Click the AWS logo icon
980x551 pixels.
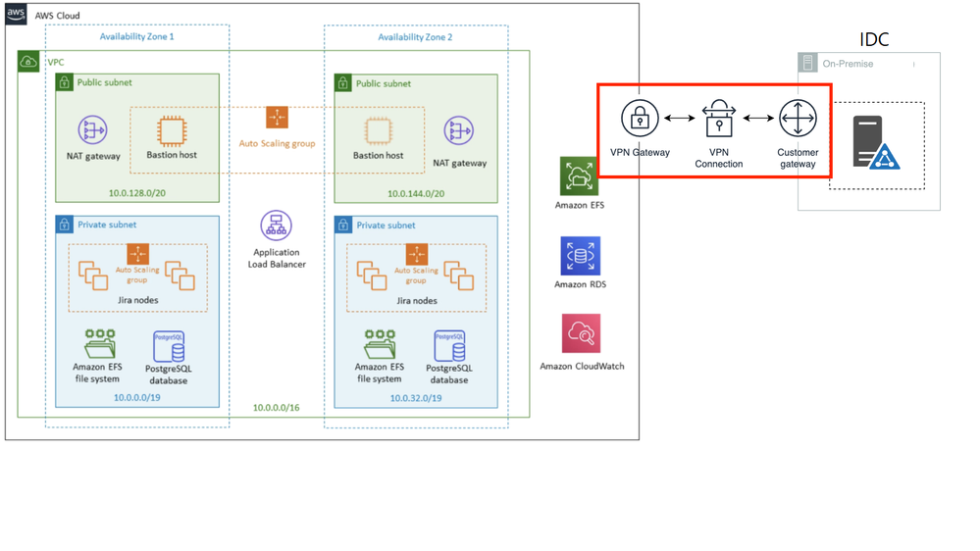16,14
